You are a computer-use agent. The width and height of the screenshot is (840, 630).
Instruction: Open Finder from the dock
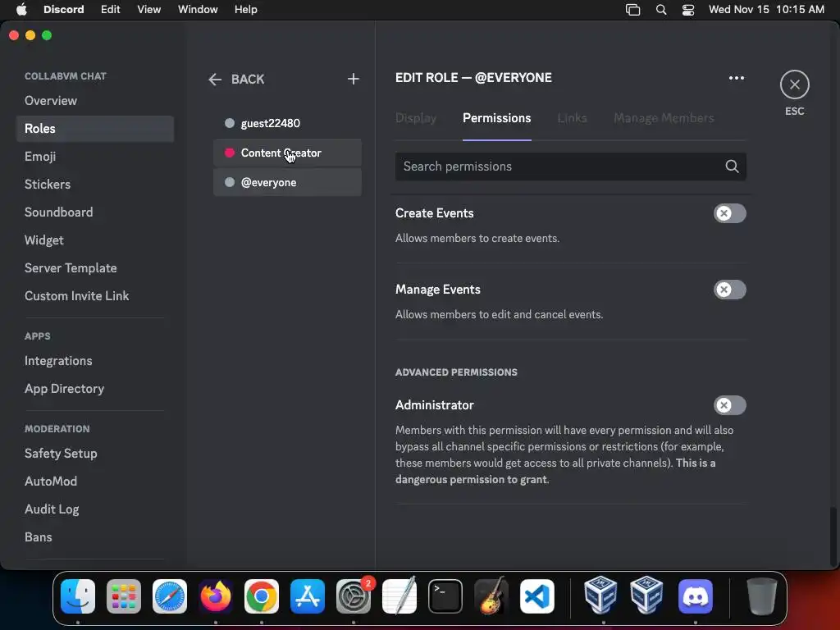(78, 596)
